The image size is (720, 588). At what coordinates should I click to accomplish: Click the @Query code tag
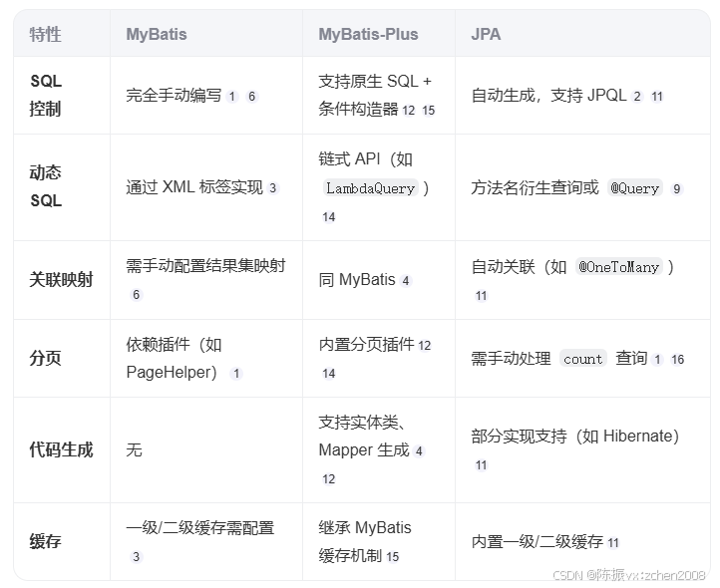coord(635,188)
